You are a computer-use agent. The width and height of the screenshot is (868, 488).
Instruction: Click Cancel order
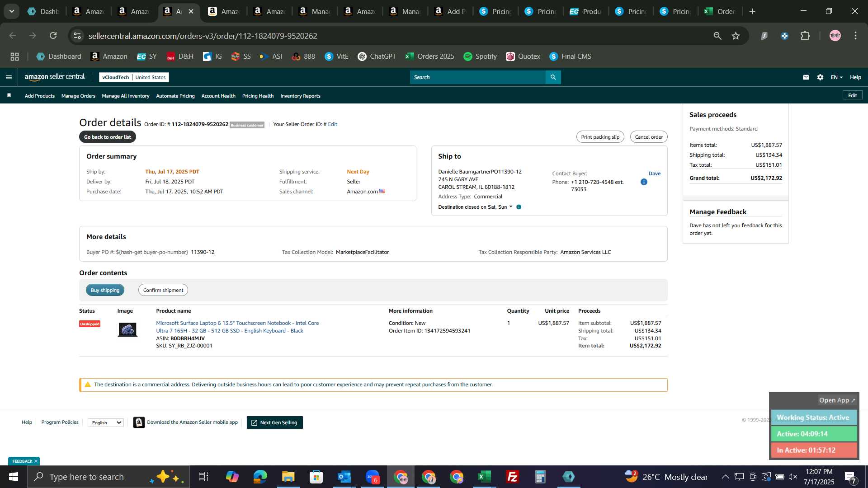tap(649, 137)
